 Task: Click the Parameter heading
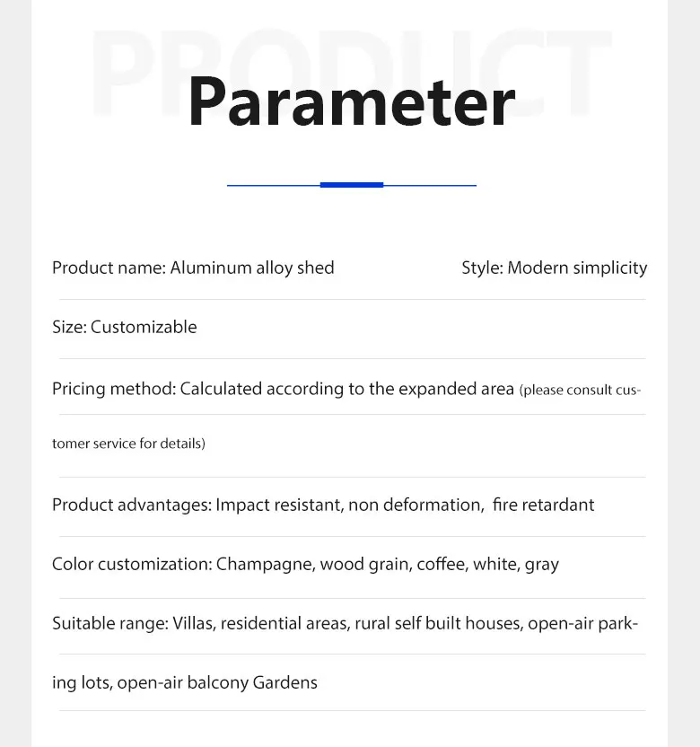click(352, 101)
